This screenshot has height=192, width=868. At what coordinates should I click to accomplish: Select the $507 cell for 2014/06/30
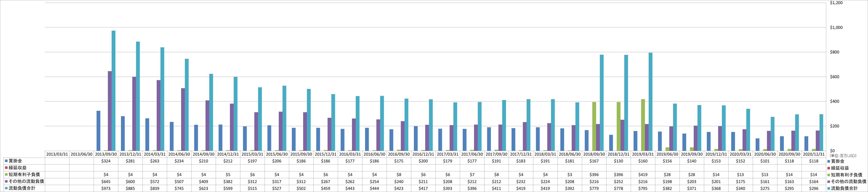tap(179, 181)
